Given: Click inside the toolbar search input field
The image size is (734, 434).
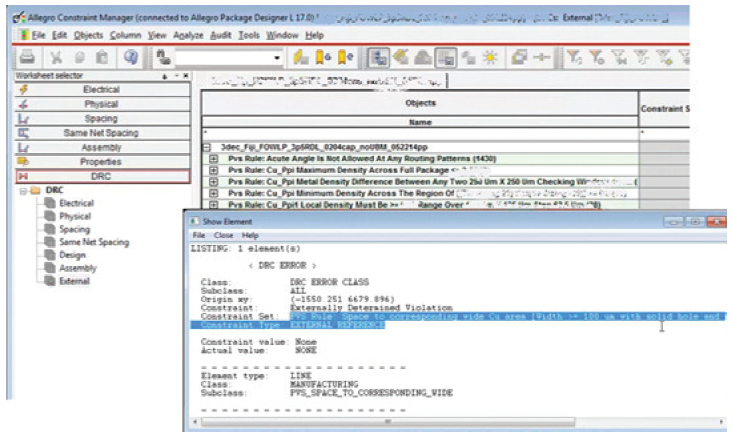Looking at the screenshot, I should (224, 58).
